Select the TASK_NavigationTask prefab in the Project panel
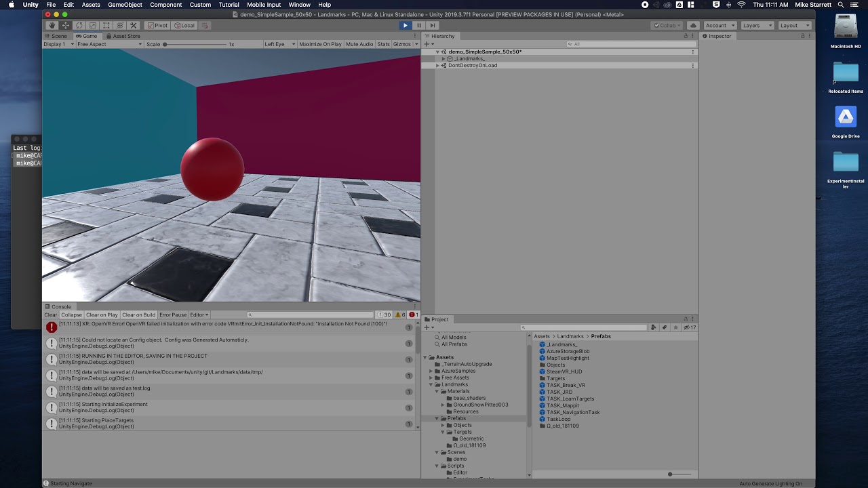This screenshot has width=868, height=488. 573,412
